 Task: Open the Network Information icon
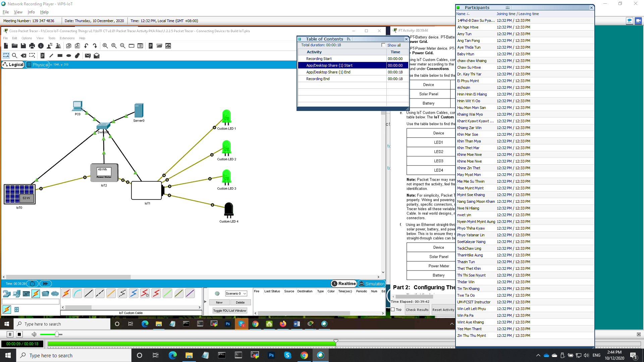(41, 46)
